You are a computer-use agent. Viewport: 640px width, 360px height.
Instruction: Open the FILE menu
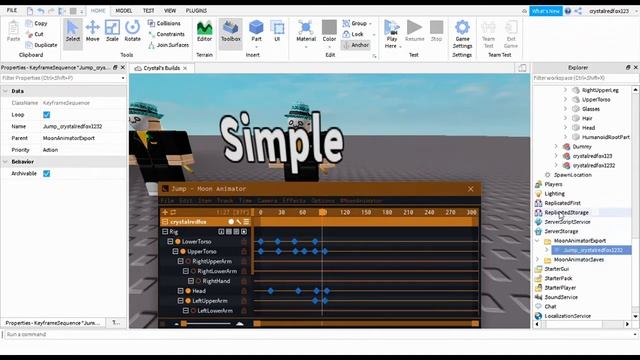12,11
